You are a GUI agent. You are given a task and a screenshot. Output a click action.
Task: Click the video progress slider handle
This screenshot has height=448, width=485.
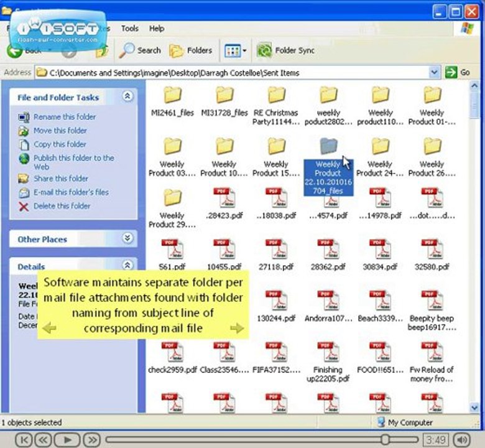tap(385, 439)
